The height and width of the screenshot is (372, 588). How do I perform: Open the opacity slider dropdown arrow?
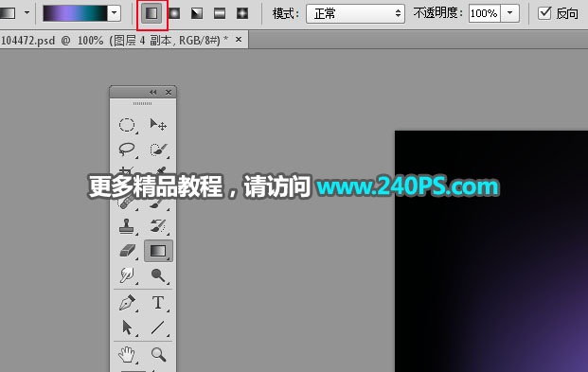[510, 13]
